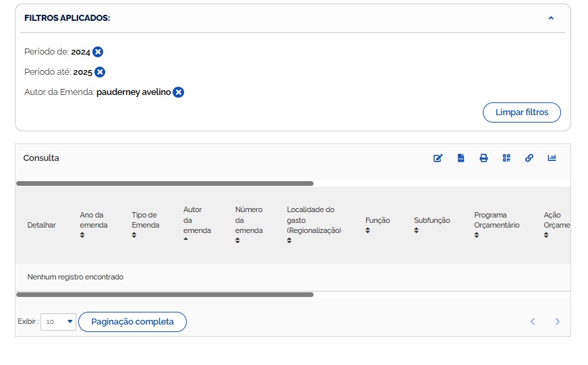588x365 pixels.
Task: Go to next page arrow
Action: click(x=557, y=322)
